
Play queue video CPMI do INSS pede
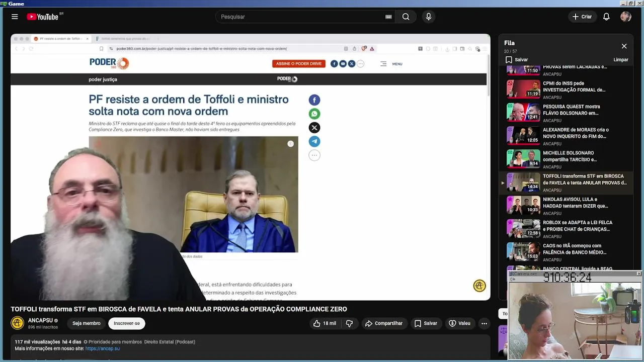click(x=567, y=89)
